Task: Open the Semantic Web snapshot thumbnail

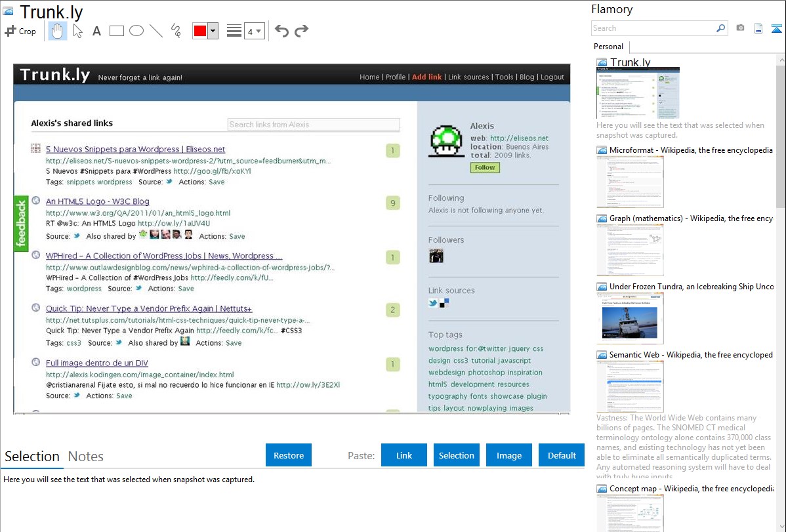Action: point(630,386)
